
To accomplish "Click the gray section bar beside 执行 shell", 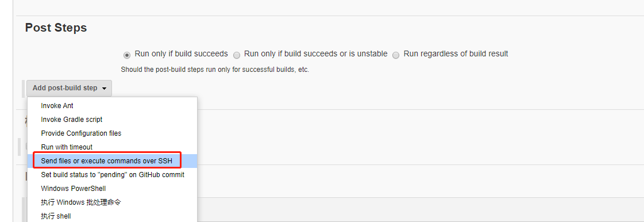I will (x=421, y=210).
